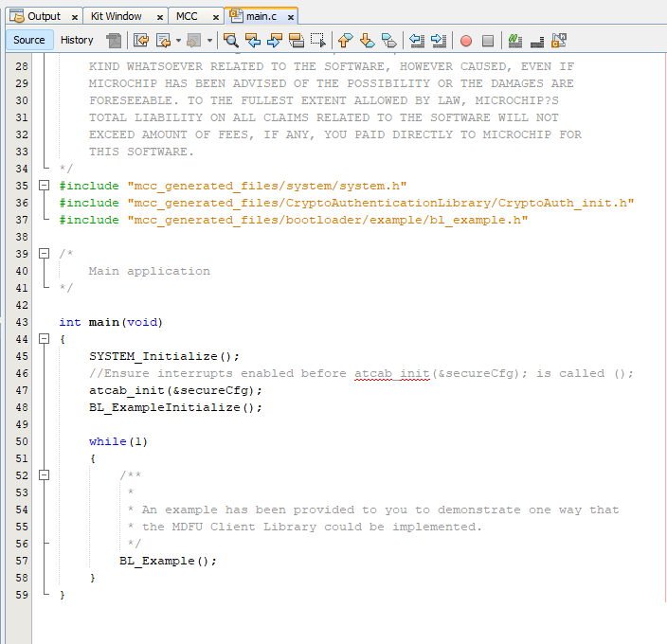Collapse the include block fold at line 35
Viewport: 667px width, 644px height.
pyautogui.click(x=44, y=186)
